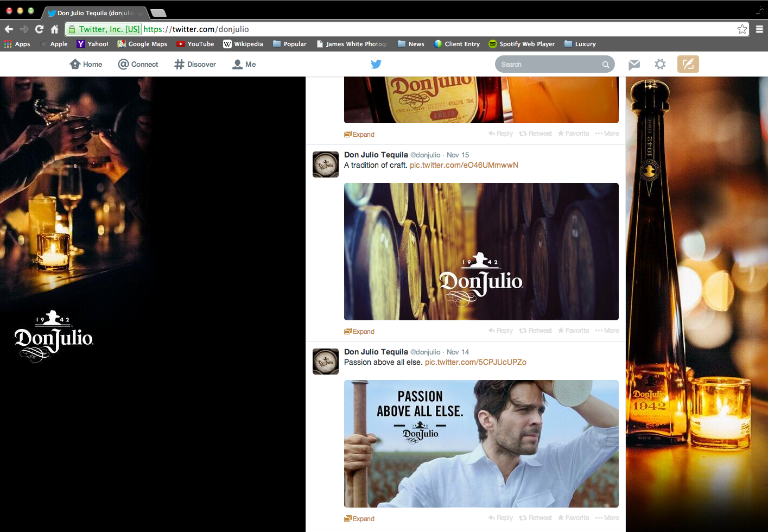Click the browser forward arrow

[24, 29]
